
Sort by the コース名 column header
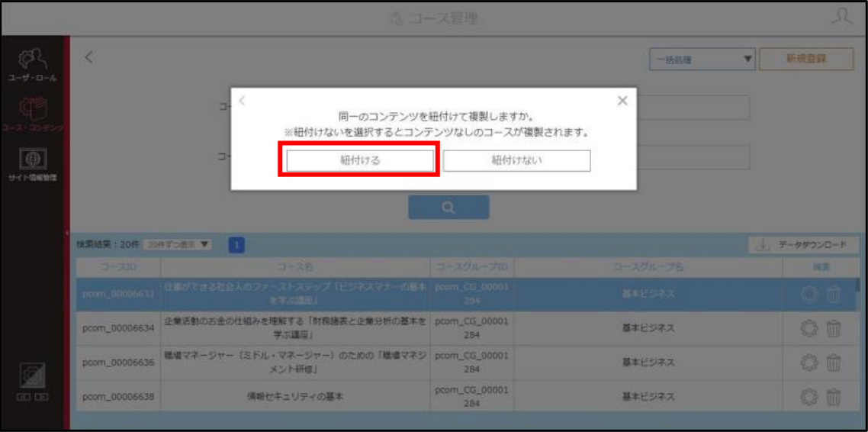[x=296, y=267]
